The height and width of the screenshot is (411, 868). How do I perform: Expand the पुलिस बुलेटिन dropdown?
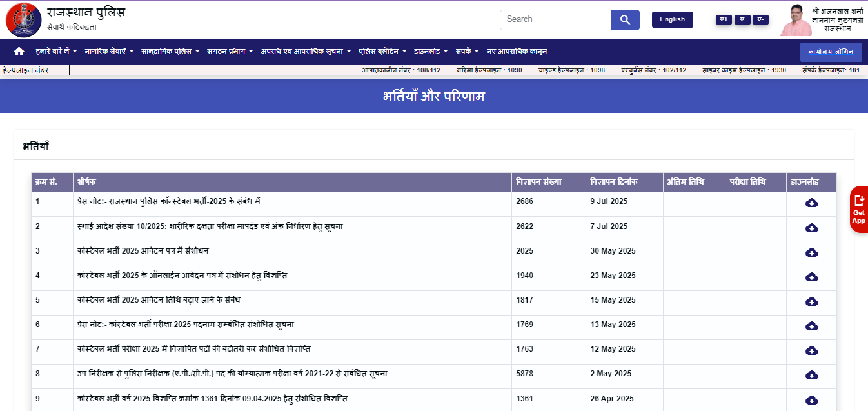(382, 51)
